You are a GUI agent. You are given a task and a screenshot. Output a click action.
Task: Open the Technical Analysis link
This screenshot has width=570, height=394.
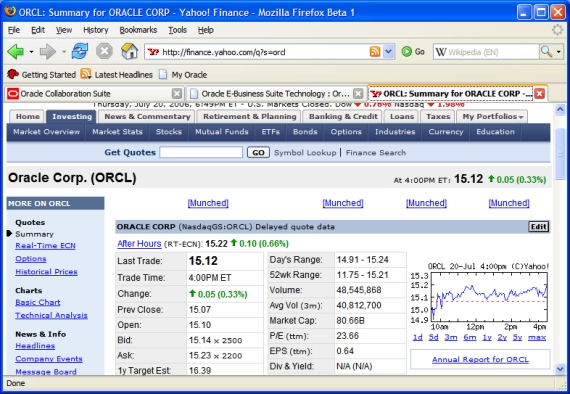51,315
